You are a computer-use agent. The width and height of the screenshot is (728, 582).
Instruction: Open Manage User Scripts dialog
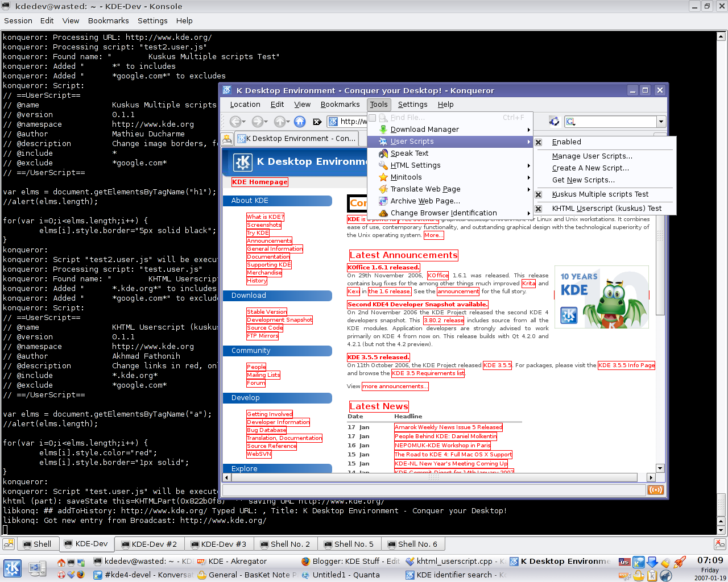[x=605, y=156]
